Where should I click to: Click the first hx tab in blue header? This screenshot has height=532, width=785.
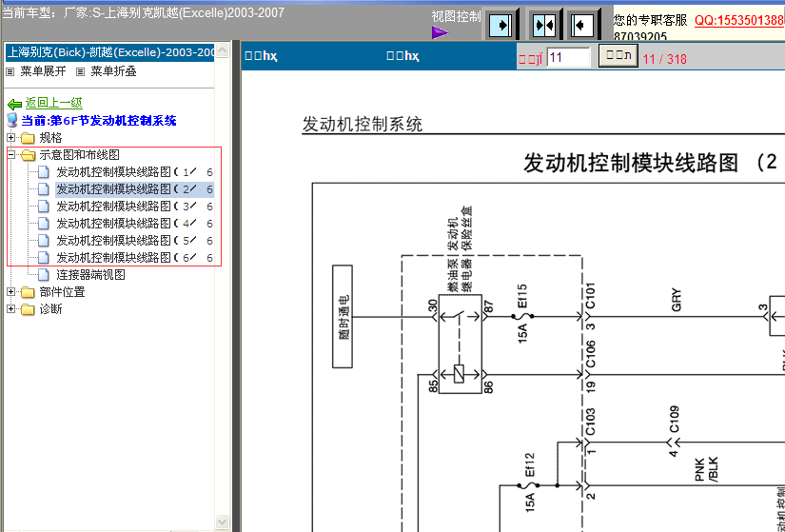(x=261, y=55)
